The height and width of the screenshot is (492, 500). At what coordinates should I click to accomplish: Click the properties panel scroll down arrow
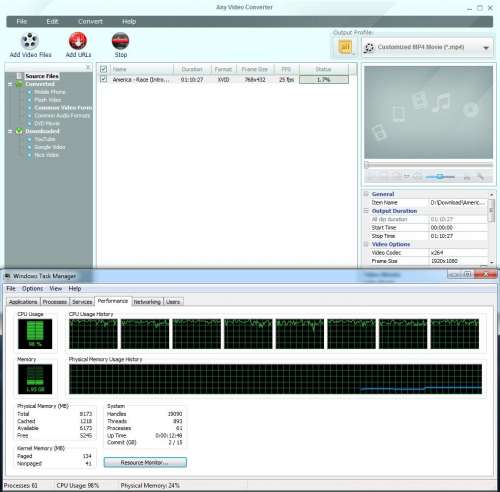pyautogui.click(x=492, y=263)
